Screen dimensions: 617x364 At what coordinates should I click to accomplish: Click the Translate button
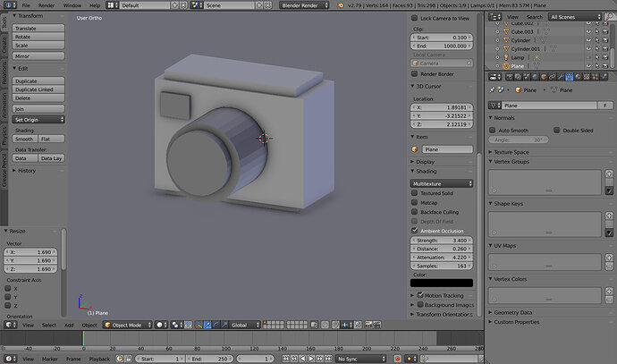(x=38, y=29)
